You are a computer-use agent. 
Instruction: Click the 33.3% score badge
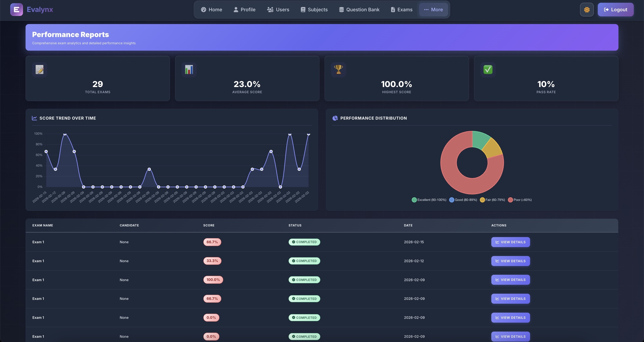tap(212, 260)
